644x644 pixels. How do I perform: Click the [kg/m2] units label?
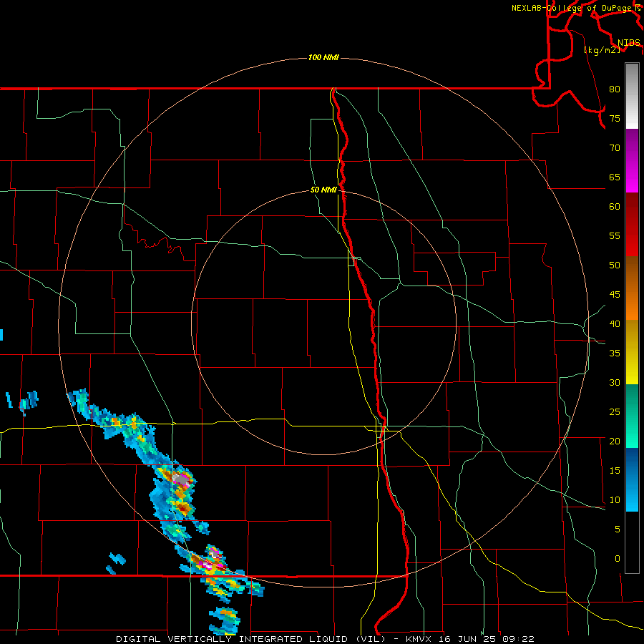[602, 50]
